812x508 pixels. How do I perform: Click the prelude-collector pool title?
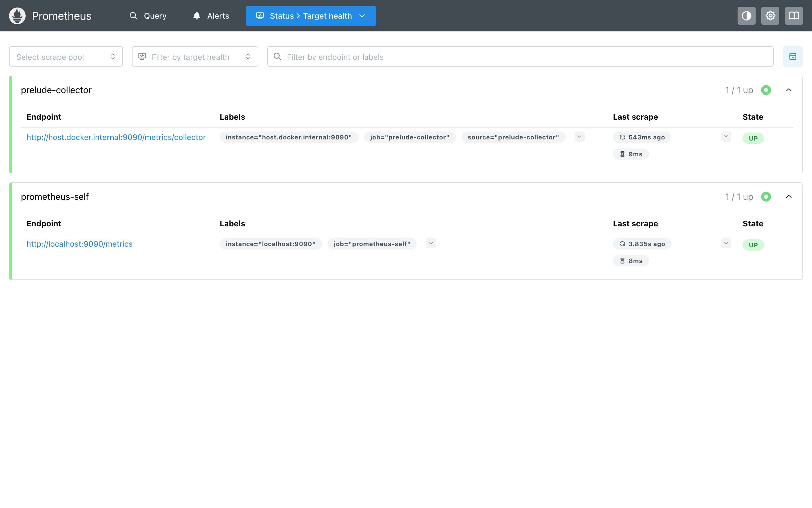coord(56,90)
